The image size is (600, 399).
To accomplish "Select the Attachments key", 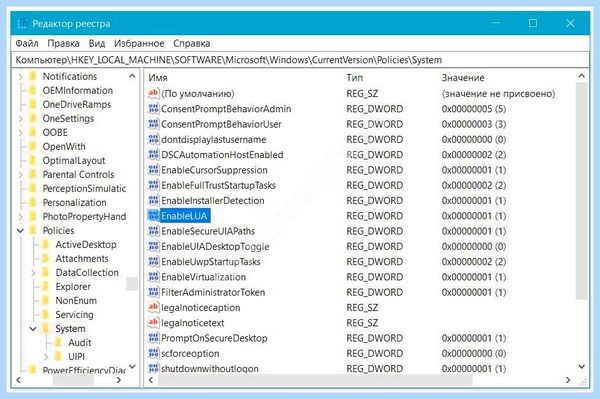I will click(x=82, y=259).
